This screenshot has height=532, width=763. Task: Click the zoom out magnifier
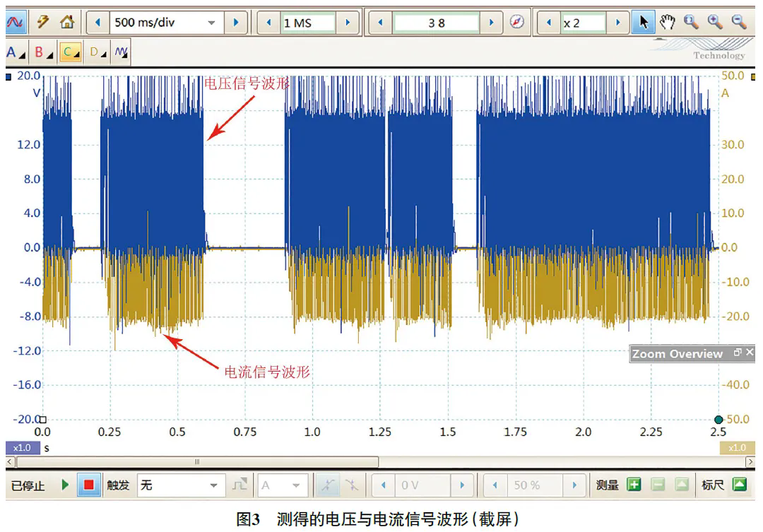pos(739,22)
